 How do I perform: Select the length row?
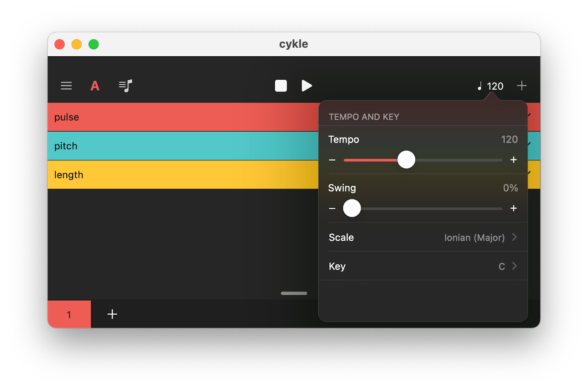183,175
